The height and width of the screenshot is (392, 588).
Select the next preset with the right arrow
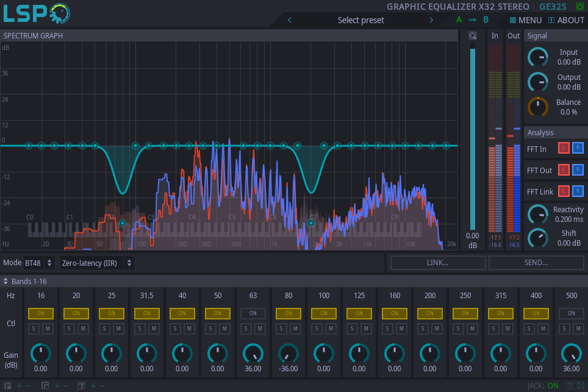(x=431, y=20)
